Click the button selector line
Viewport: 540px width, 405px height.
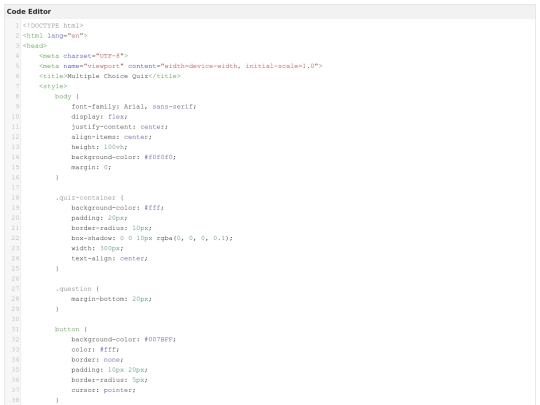pos(71,329)
